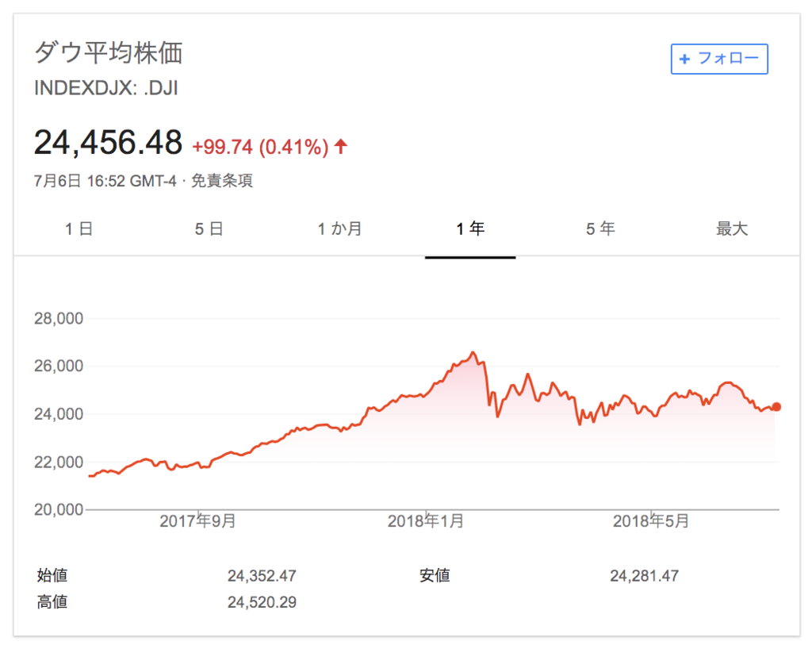Viewport: 812px width, 645px height.
Task: Click the plus icon in follow button
Action: pos(684,59)
